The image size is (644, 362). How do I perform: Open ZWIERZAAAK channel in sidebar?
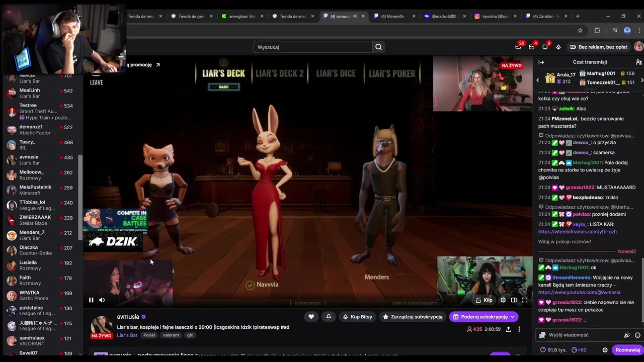[41, 220]
